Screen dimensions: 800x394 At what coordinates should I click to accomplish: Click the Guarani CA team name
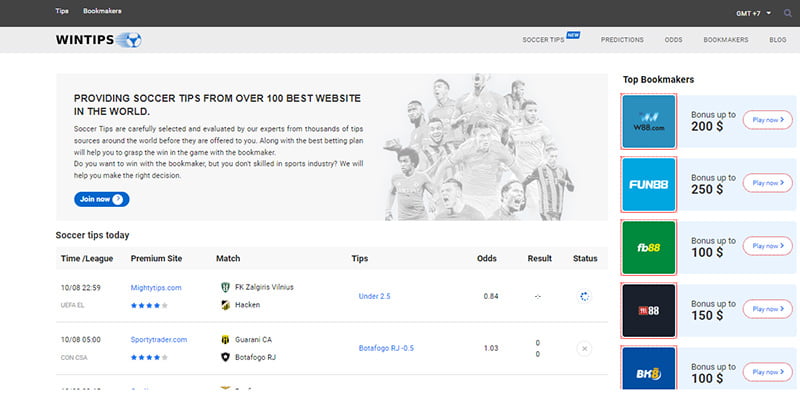[254, 339]
